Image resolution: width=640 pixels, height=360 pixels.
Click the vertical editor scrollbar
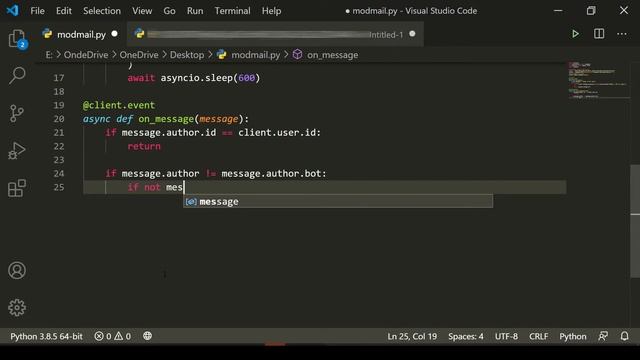635,221
